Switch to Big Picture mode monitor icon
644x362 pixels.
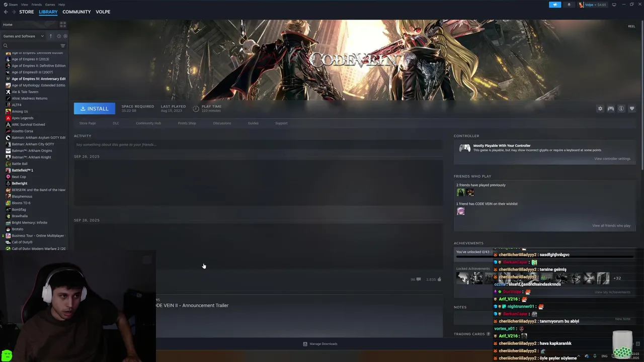click(614, 5)
